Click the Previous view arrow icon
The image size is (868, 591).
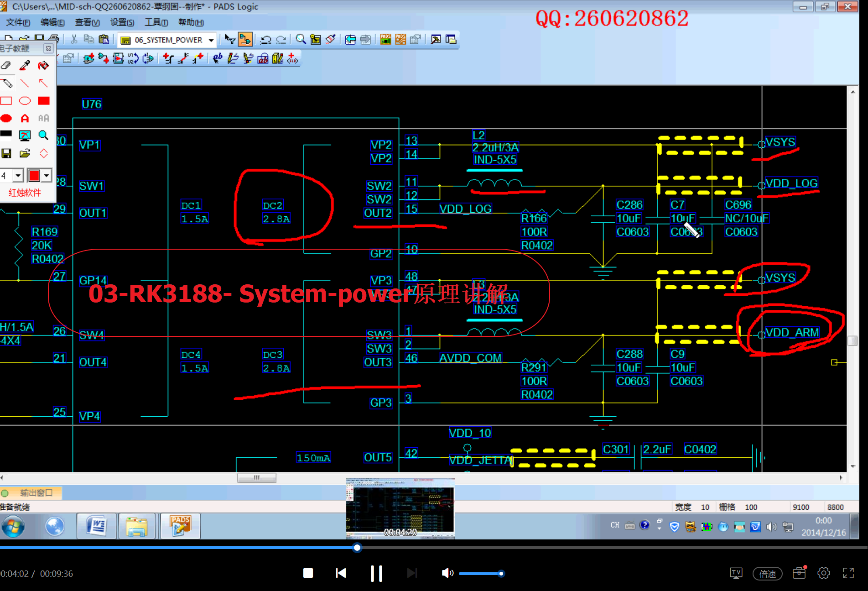point(350,40)
